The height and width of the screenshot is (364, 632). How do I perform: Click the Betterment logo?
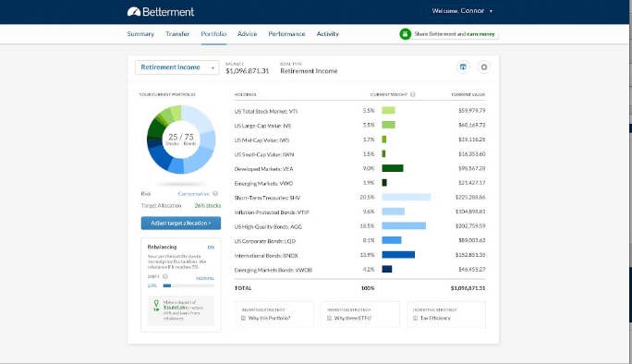coord(161,12)
